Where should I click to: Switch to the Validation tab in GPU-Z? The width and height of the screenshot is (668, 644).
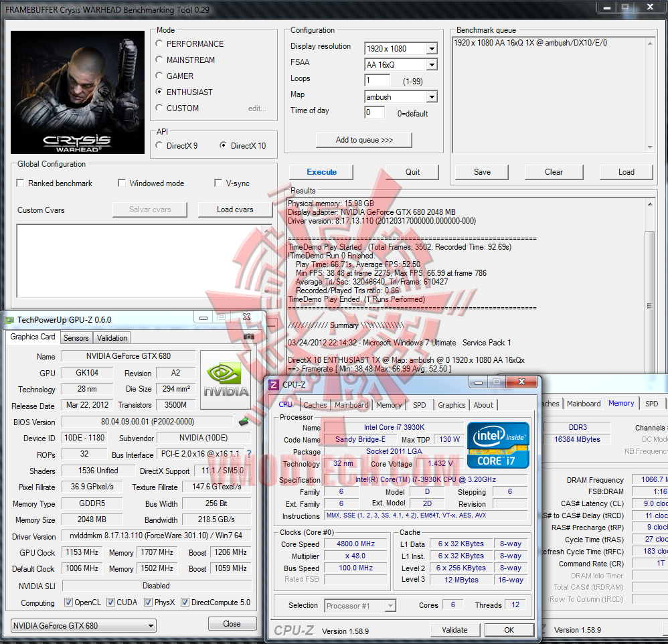pyautogui.click(x=112, y=338)
